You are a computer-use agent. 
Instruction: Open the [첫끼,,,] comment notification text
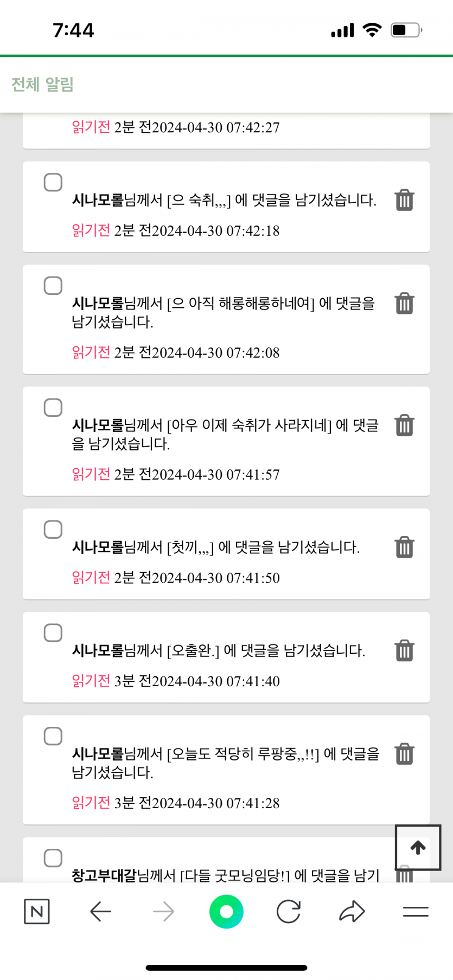pos(215,547)
